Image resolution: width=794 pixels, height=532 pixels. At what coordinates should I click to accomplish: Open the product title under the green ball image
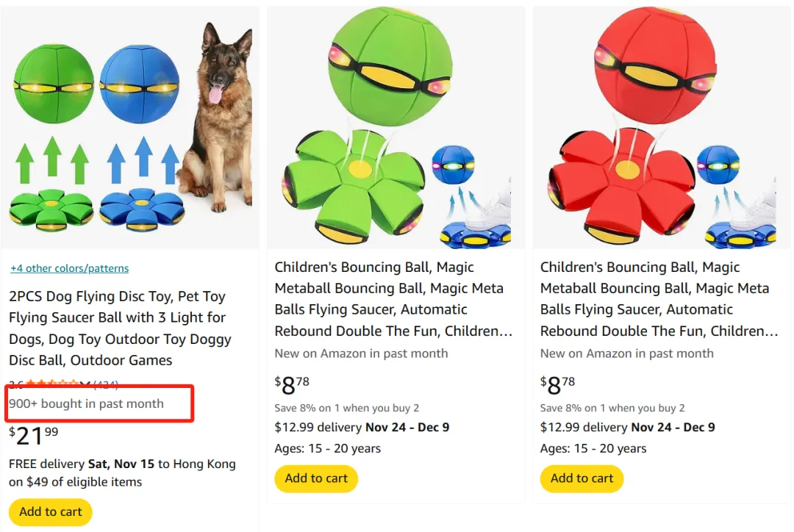pyautogui.click(x=393, y=299)
